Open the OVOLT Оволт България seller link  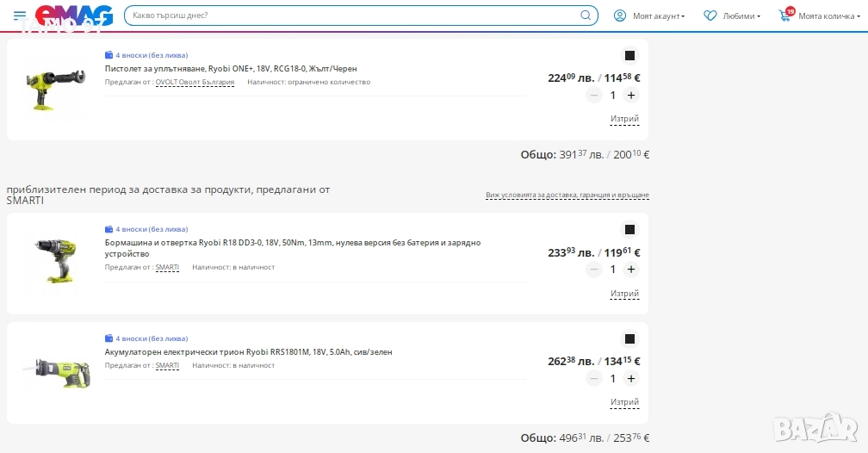tap(195, 83)
